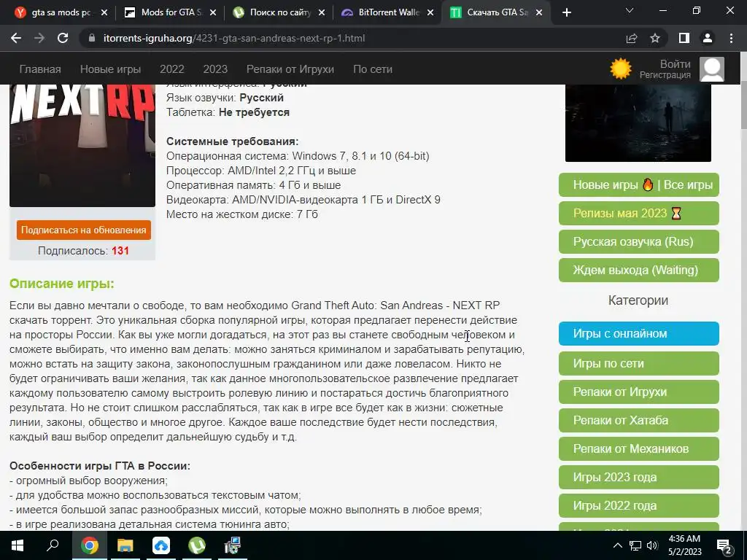Click the installer icon in taskbar

coord(233,545)
